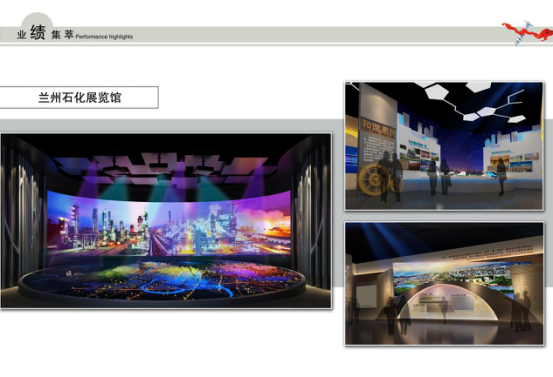Click the golden ship wheel sculpture
Viewport: 553px width, 377px height.
tap(375, 180)
